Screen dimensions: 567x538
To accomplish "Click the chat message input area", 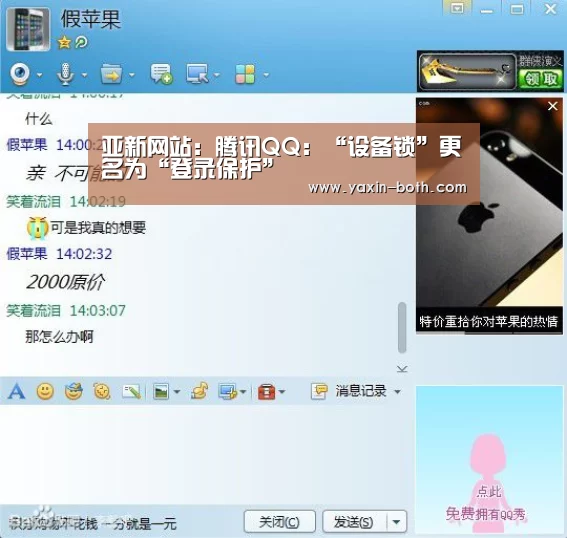I will (x=204, y=454).
